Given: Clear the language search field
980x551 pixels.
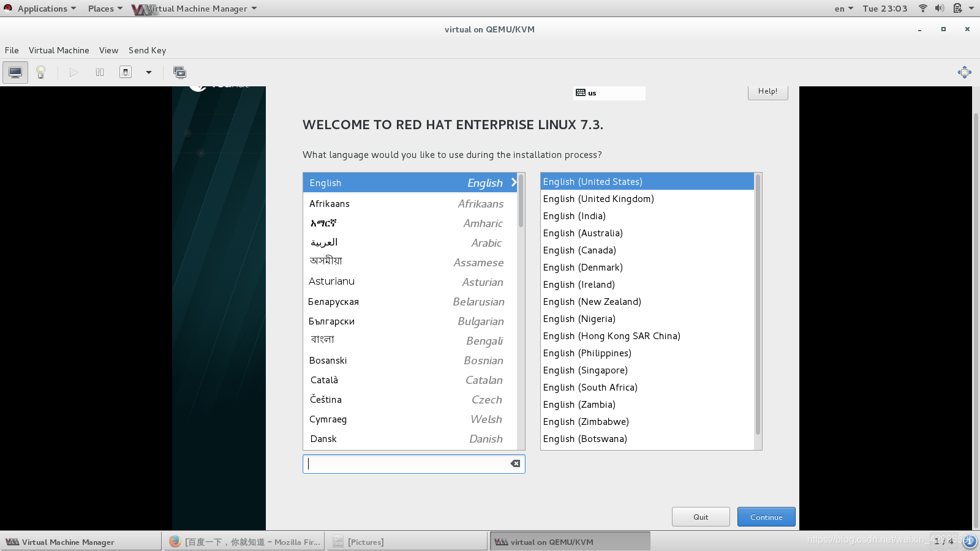Looking at the screenshot, I should pos(515,463).
